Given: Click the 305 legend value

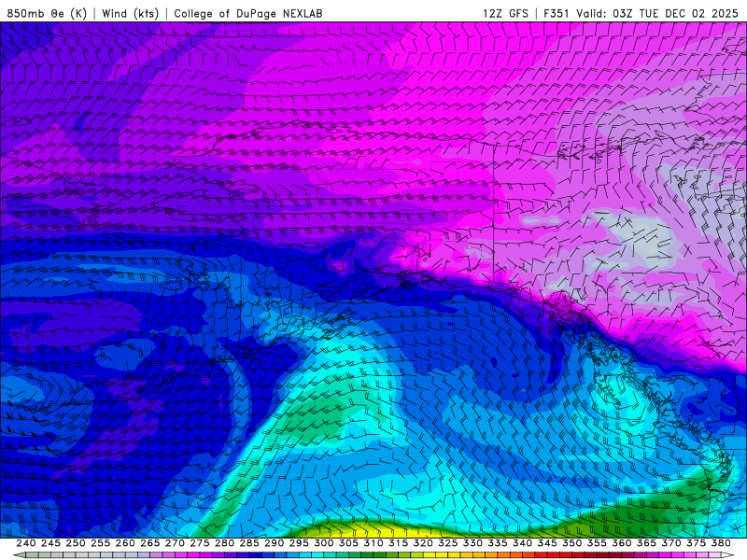Looking at the screenshot, I should click(x=348, y=543).
